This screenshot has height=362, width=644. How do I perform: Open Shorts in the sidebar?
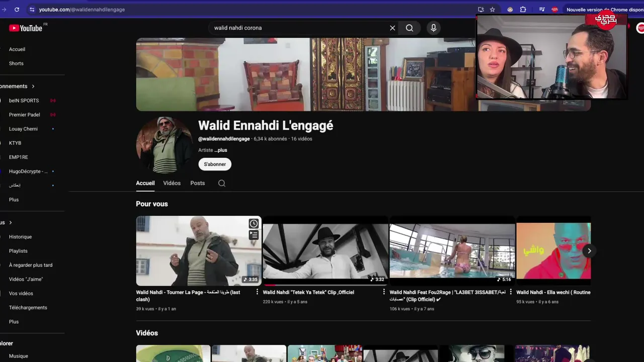tap(16, 63)
